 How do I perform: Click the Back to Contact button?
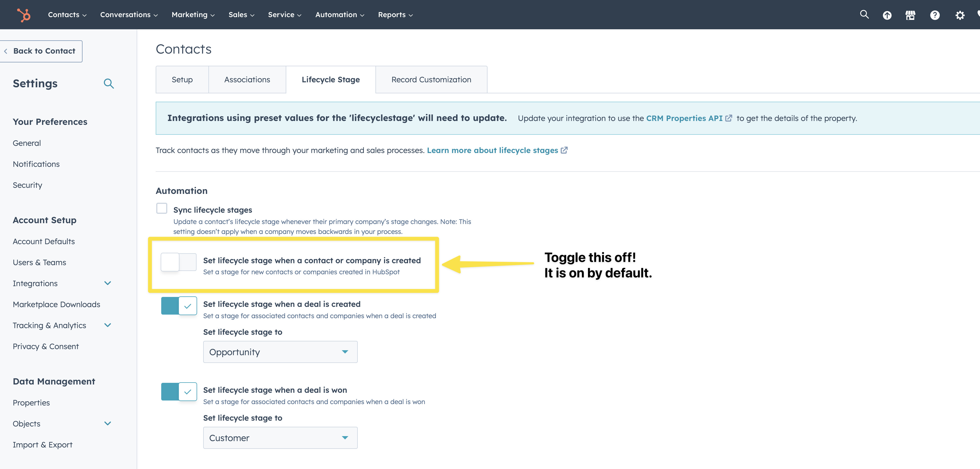41,51
